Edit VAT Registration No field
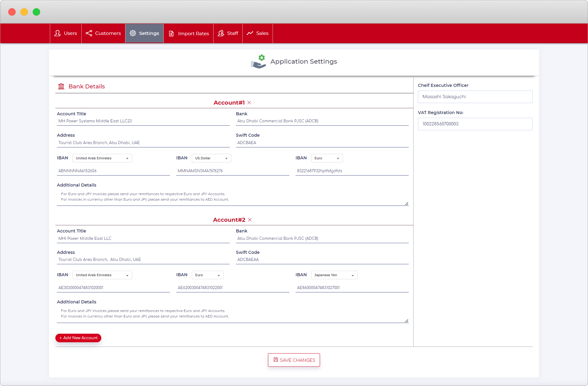 pyautogui.click(x=475, y=124)
